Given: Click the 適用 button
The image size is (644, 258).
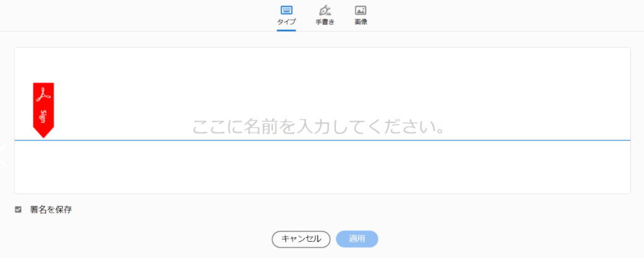Looking at the screenshot, I should tap(357, 239).
